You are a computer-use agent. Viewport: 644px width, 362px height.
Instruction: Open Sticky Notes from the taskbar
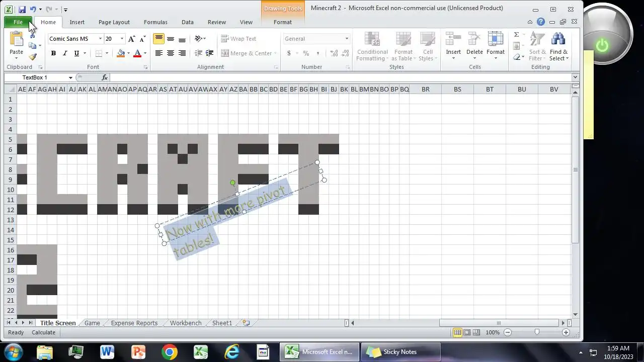(x=400, y=352)
